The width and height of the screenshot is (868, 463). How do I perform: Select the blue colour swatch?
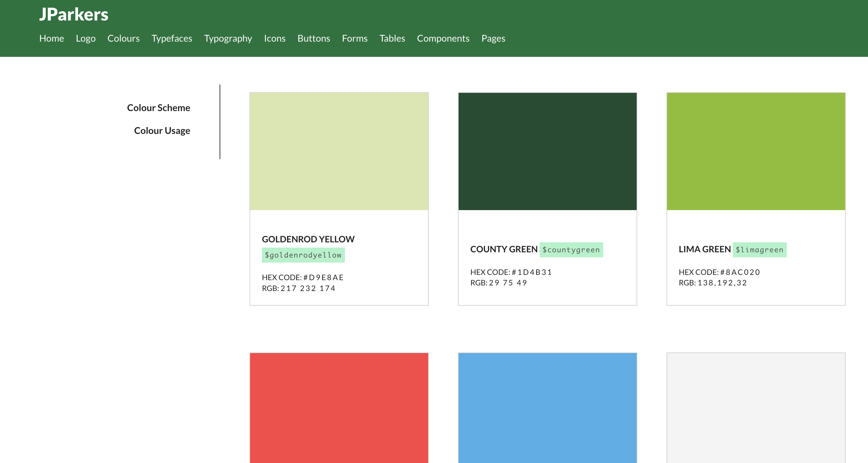point(547,408)
